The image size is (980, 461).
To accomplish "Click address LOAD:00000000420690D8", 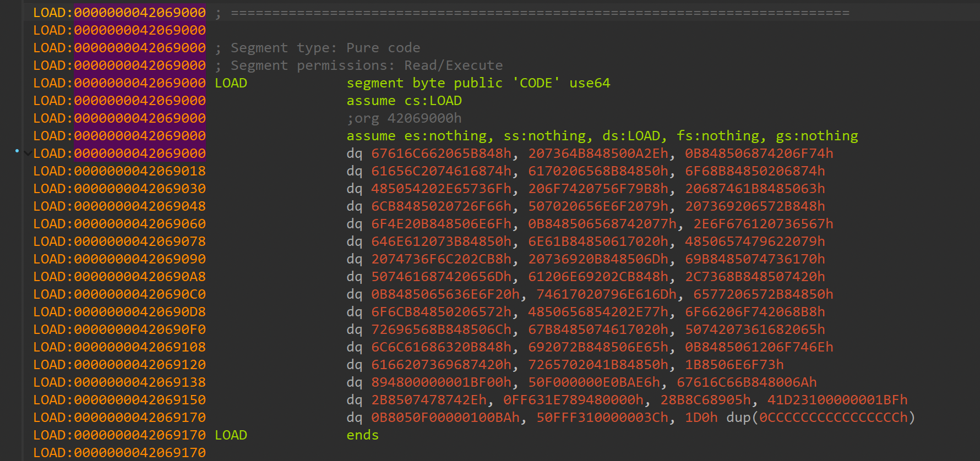I will coord(119,312).
